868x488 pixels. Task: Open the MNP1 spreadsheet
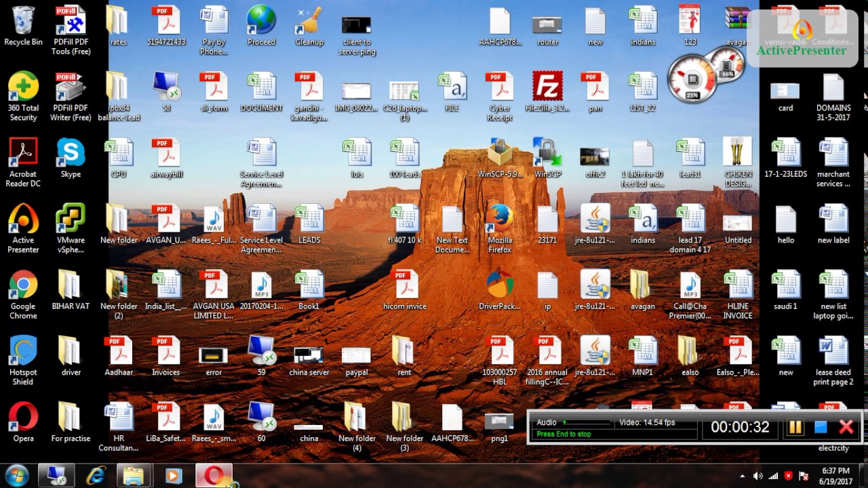click(643, 357)
